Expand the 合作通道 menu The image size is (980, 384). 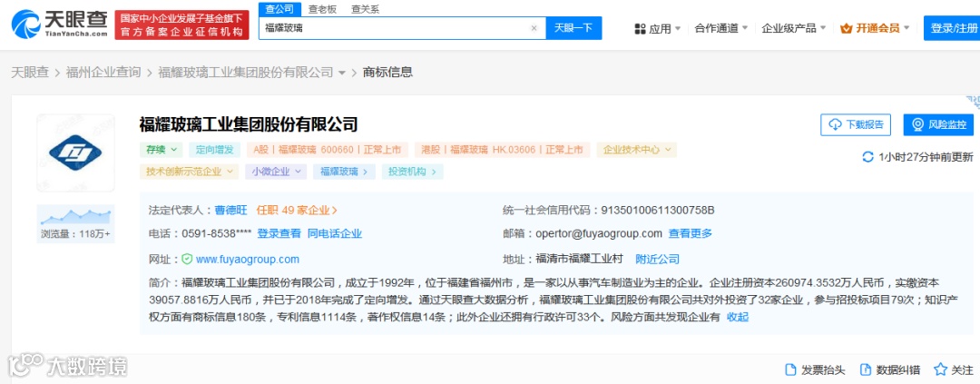click(x=721, y=28)
